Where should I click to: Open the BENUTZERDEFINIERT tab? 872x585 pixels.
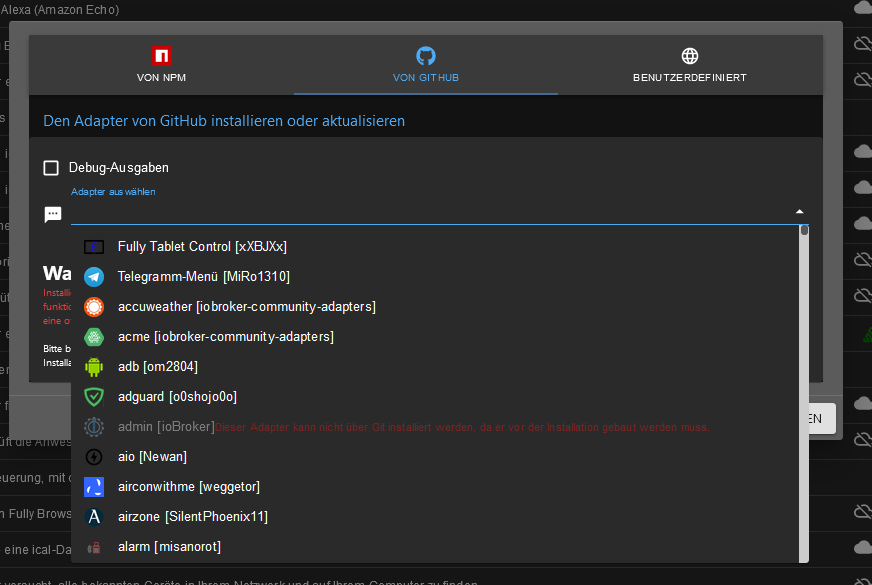pyautogui.click(x=690, y=65)
